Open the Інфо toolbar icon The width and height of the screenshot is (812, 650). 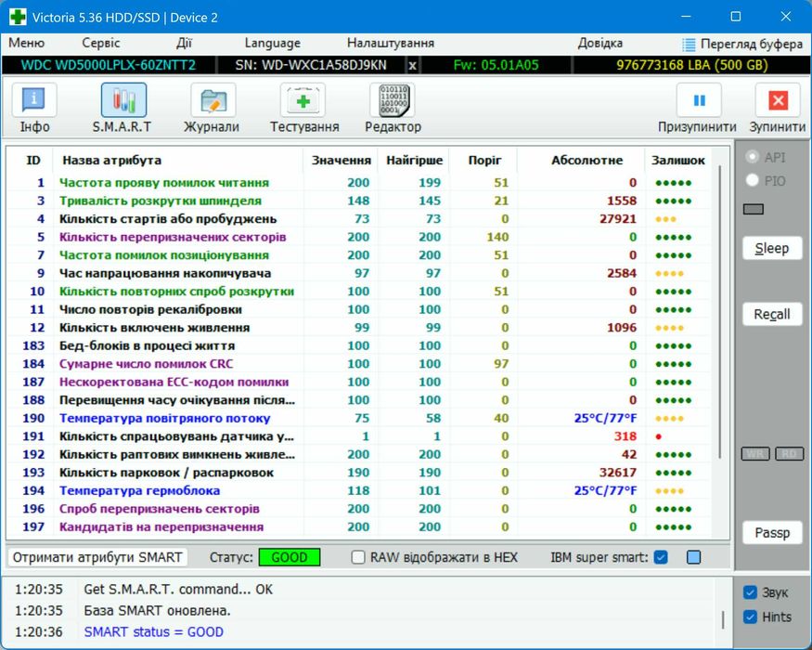point(34,99)
